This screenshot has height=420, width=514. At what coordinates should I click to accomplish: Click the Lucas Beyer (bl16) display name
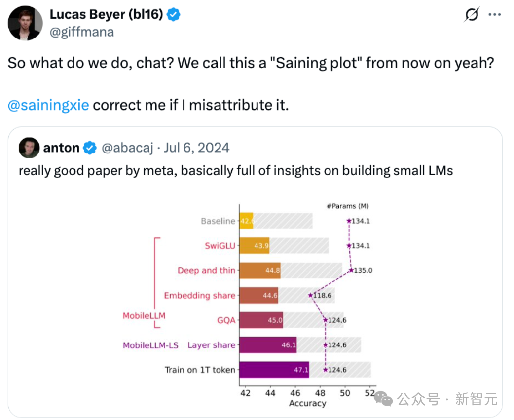(x=106, y=14)
